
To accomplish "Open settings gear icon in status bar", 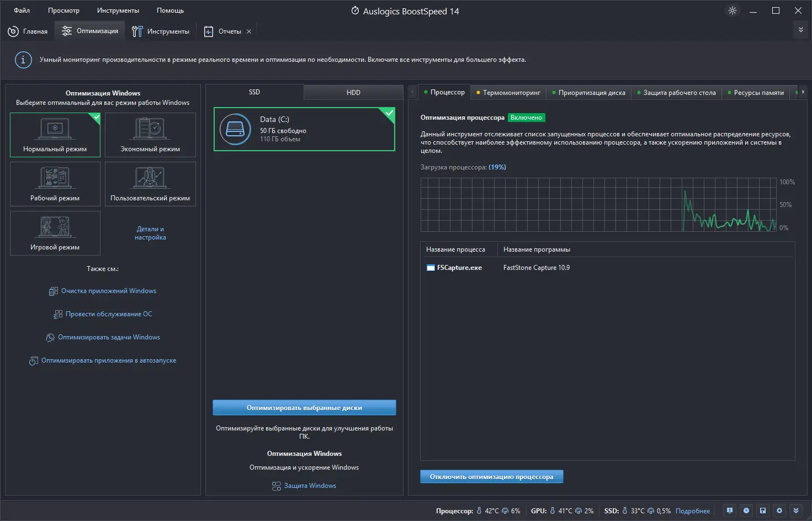I will [x=779, y=511].
